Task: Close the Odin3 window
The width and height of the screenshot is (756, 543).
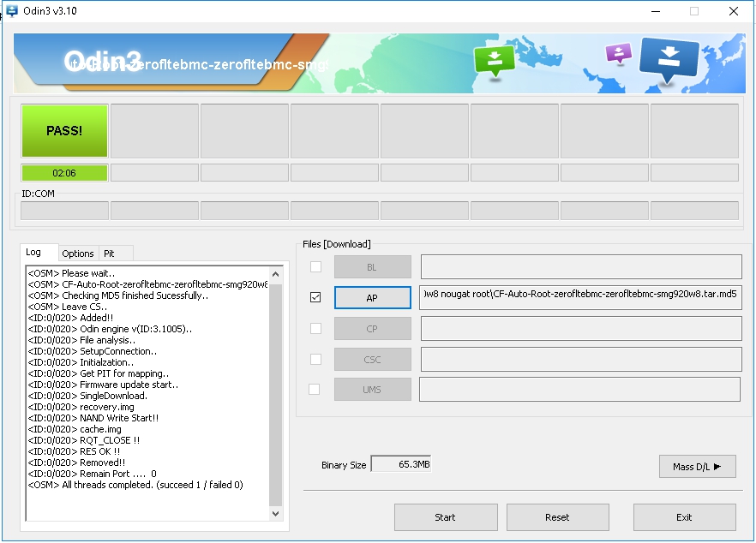Action: (x=734, y=11)
